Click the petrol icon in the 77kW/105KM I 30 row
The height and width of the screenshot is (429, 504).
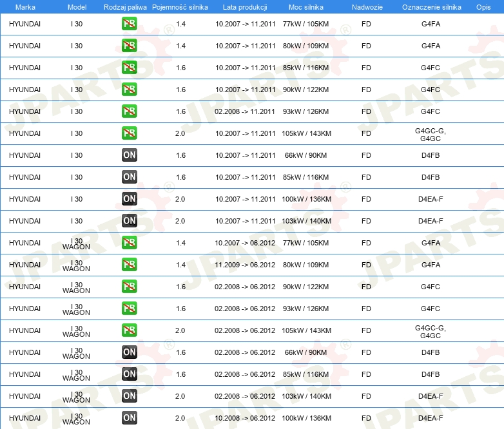coord(129,24)
